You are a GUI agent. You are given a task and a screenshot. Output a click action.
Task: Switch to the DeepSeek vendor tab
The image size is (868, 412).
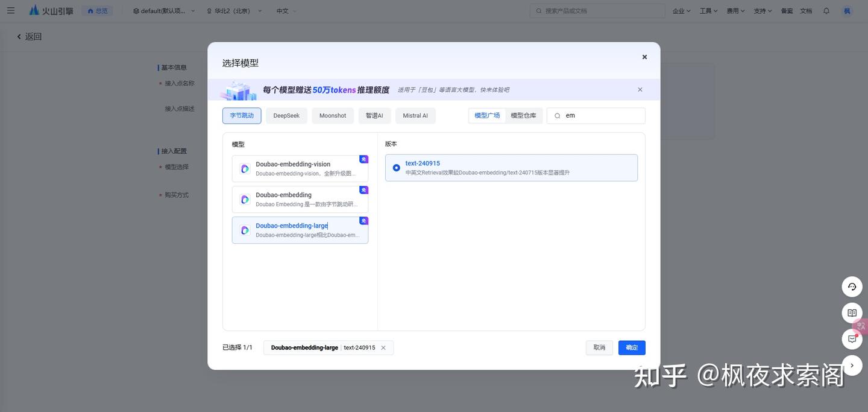(286, 115)
